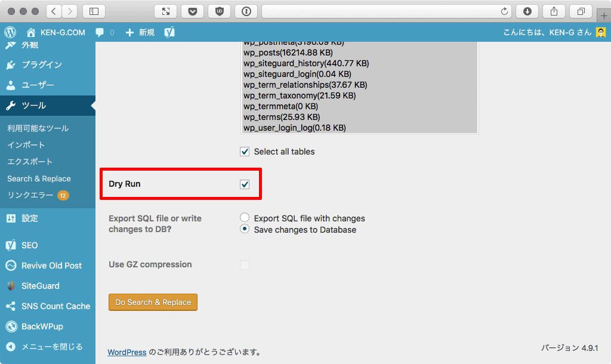The width and height of the screenshot is (611, 364).
Task: Uncheck the Dry Run checkbox
Action: pos(245,184)
